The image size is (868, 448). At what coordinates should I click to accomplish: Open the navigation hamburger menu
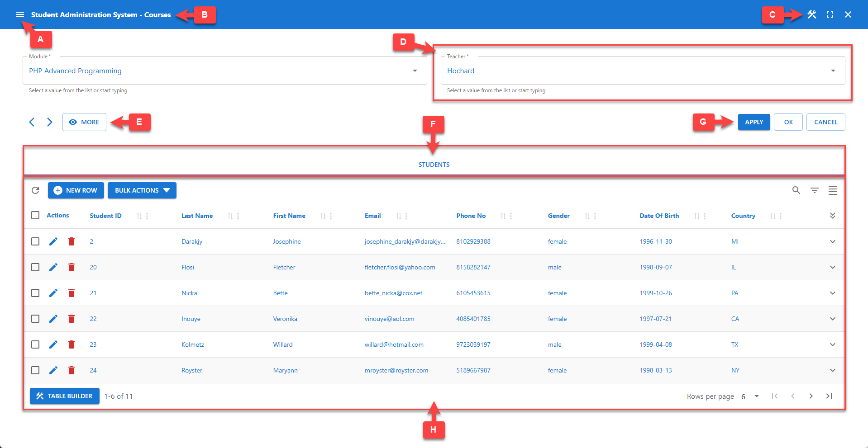pyautogui.click(x=20, y=14)
